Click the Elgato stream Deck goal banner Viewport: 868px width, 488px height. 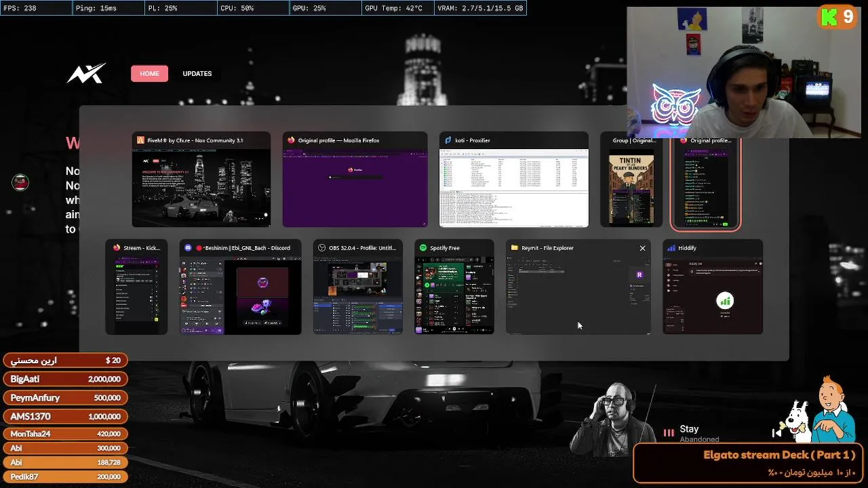click(x=748, y=463)
